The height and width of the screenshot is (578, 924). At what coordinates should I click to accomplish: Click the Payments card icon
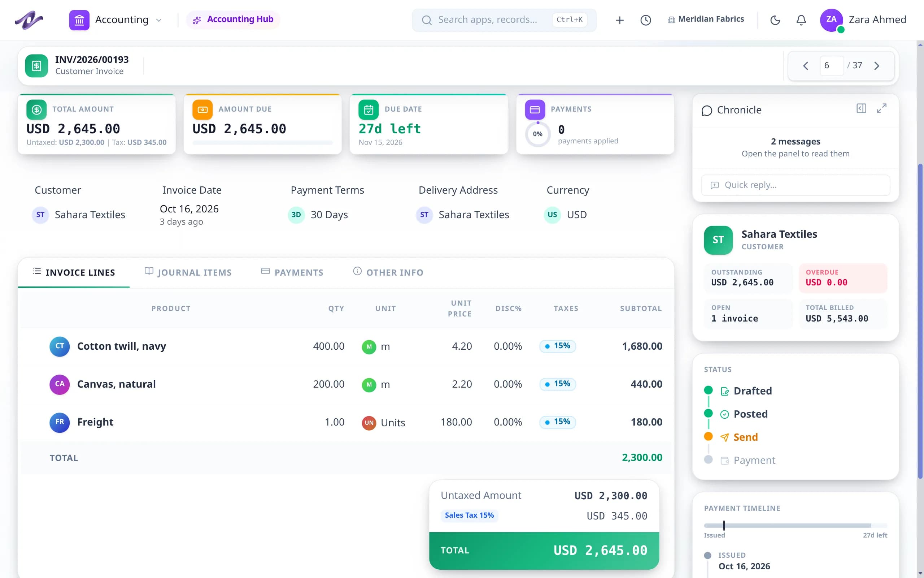click(x=535, y=110)
